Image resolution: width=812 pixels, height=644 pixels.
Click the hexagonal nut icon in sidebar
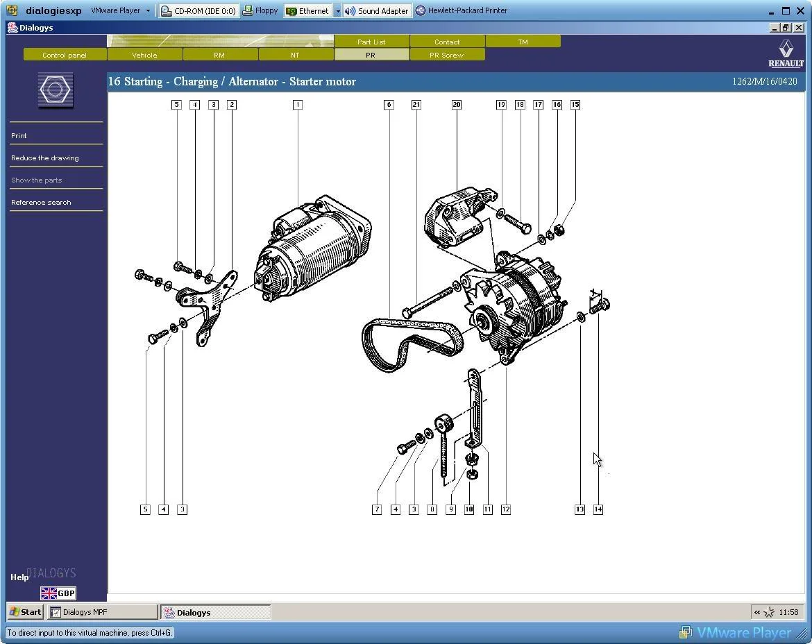click(x=56, y=90)
